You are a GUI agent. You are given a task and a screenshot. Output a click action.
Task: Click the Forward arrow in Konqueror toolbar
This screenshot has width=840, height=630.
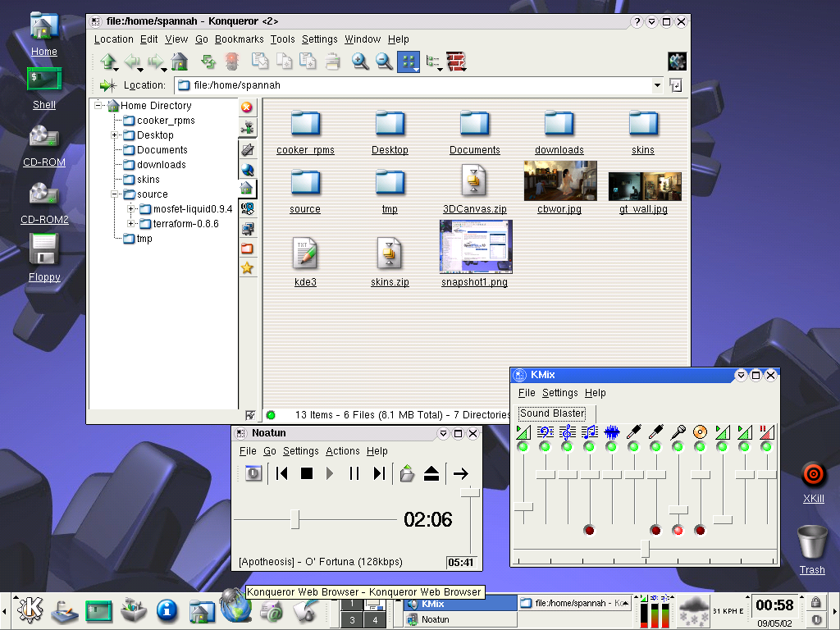[155, 62]
